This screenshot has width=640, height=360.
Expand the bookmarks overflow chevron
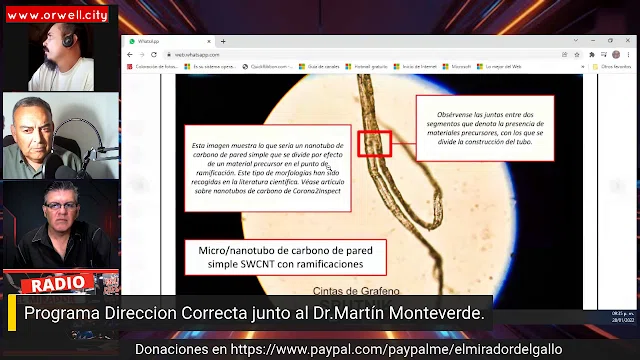pyautogui.click(x=583, y=67)
